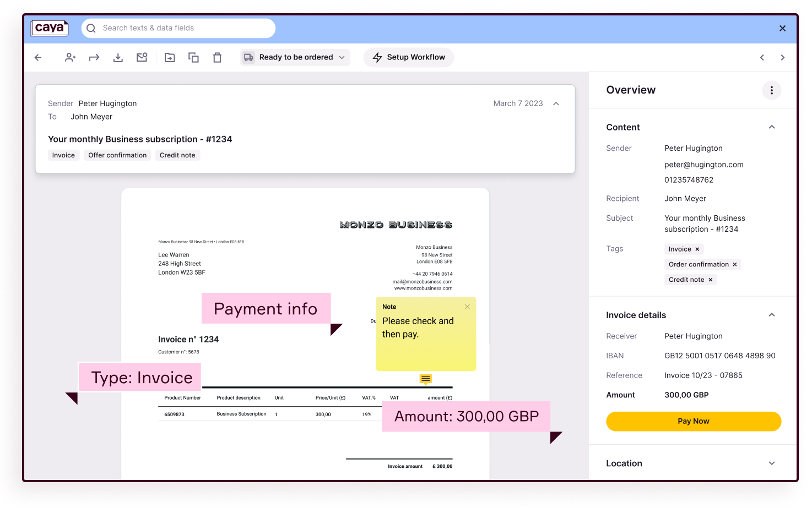Image resolution: width=812 pixels, height=513 pixels.
Task: Collapse the Content section
Action: pos(771,127)
